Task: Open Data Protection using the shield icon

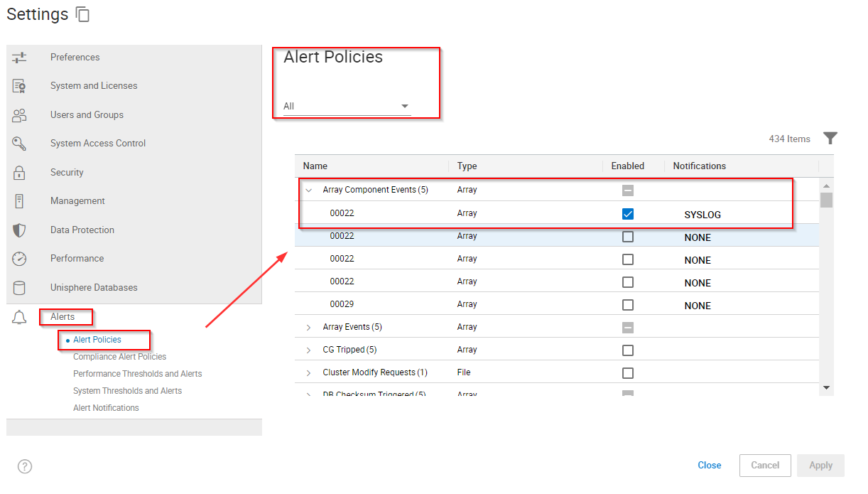Action: [19, 230]
